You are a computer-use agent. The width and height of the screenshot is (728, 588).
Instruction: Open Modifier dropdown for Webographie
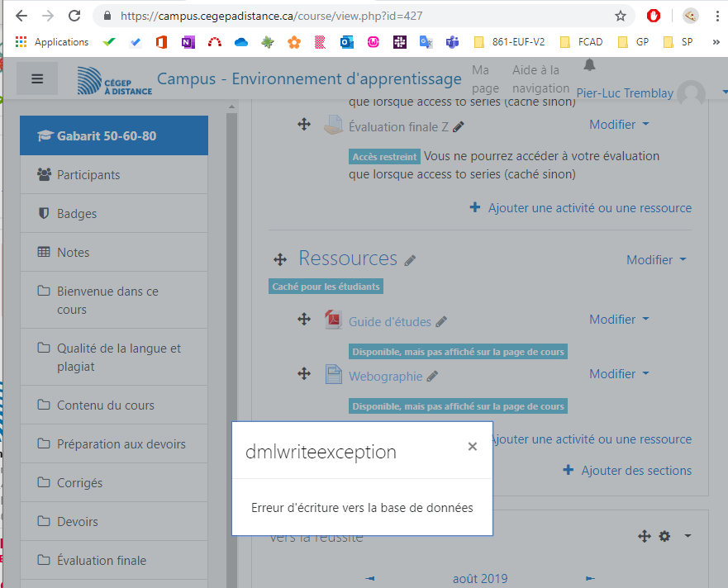point(619,374)
